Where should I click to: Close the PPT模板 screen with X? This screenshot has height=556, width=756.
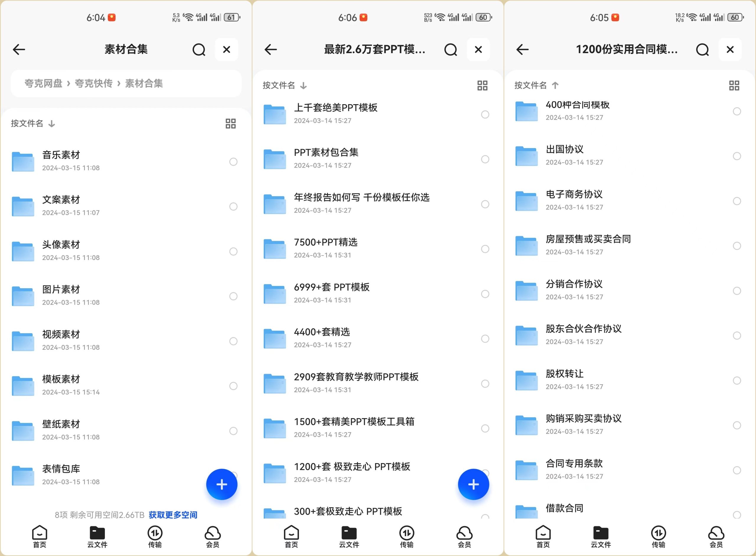(x=478, y=50)
